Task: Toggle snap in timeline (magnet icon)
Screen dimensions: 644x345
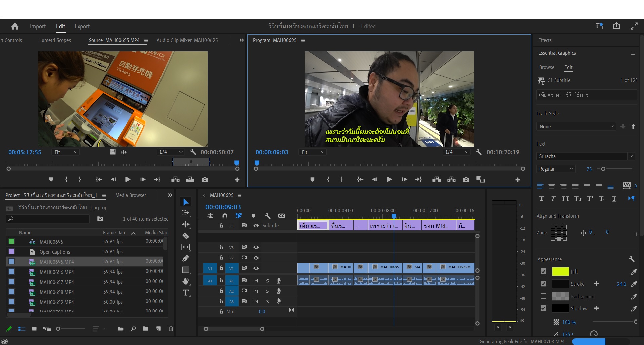Action: [225, 216]
